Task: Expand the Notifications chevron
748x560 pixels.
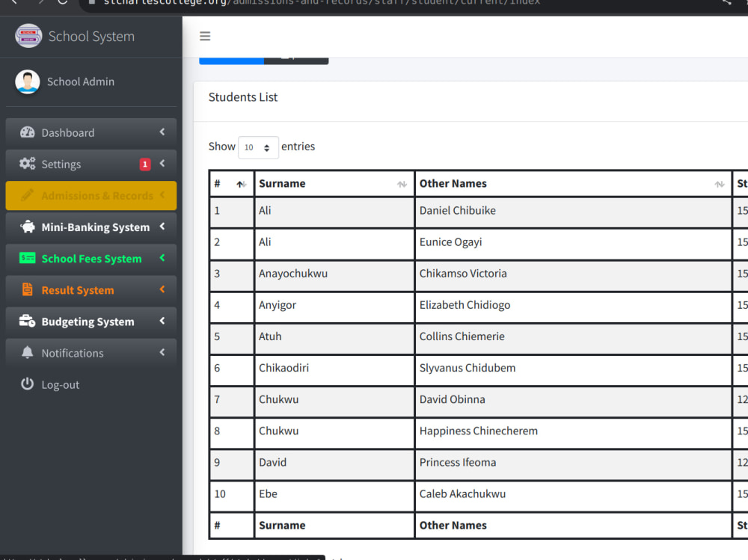Action: (x=162, y=352)
